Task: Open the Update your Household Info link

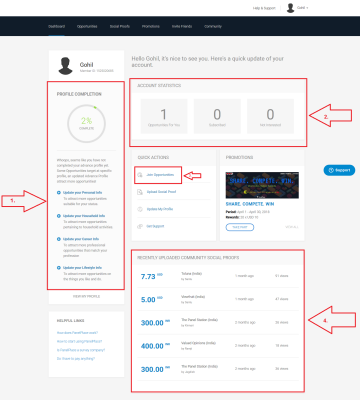Action: [x=84, y=216]
